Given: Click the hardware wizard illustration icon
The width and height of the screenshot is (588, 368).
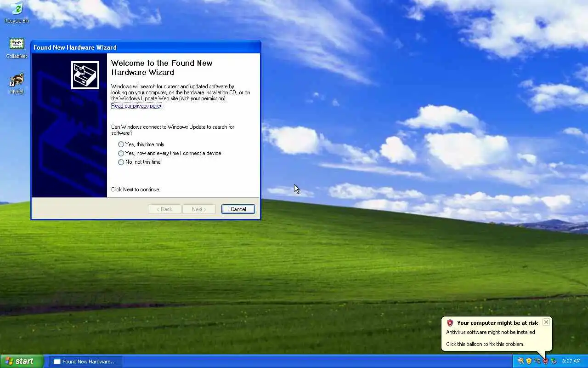Looking at the screenshot, I should pyautogui.click(x=85, y=75).
